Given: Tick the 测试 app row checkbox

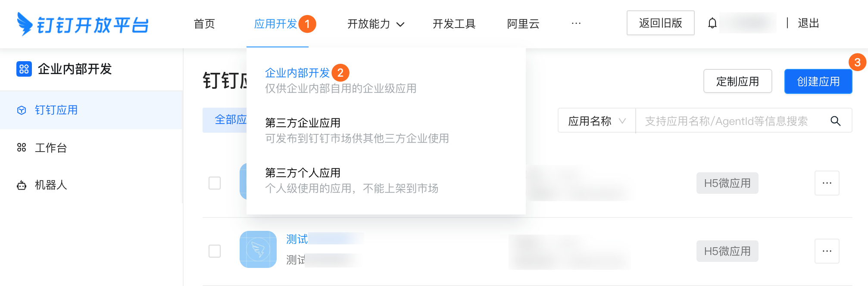Looking at the screenshot, I should [x=215, y=251].
